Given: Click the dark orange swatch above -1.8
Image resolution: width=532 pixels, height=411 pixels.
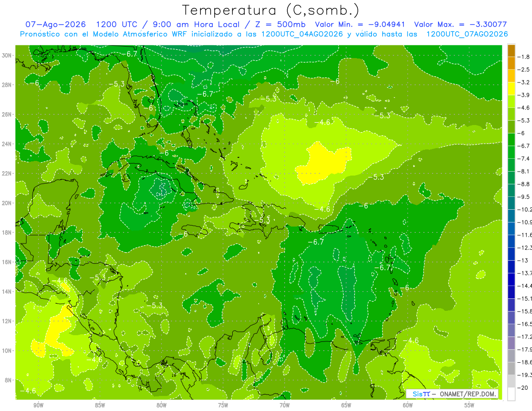Looking at the screenshot, I should 511,51.
